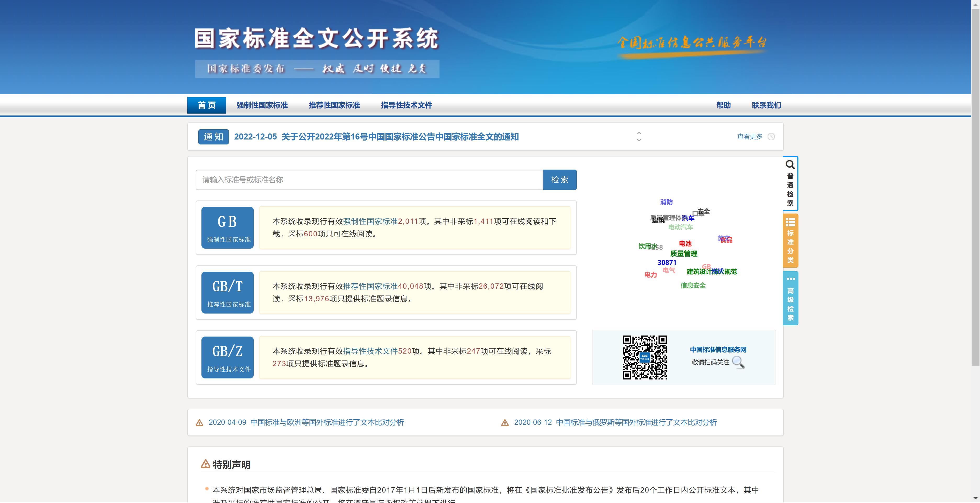Select the GB/T 推荐性国家标准 tile

click(x=227, y=293)
